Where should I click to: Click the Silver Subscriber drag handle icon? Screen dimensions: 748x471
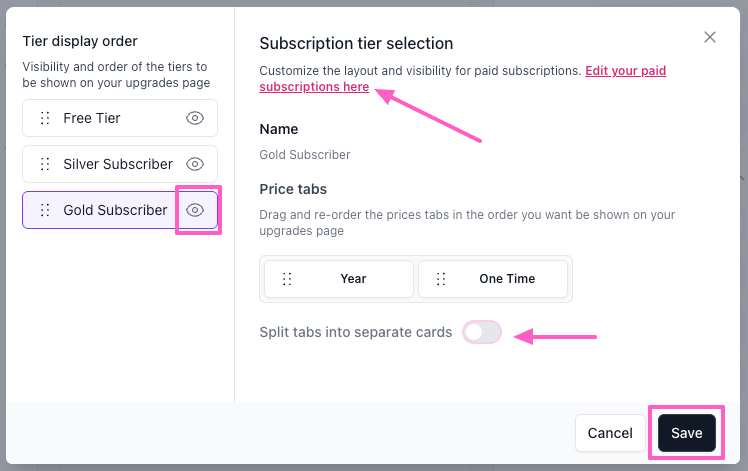[45, 164]
